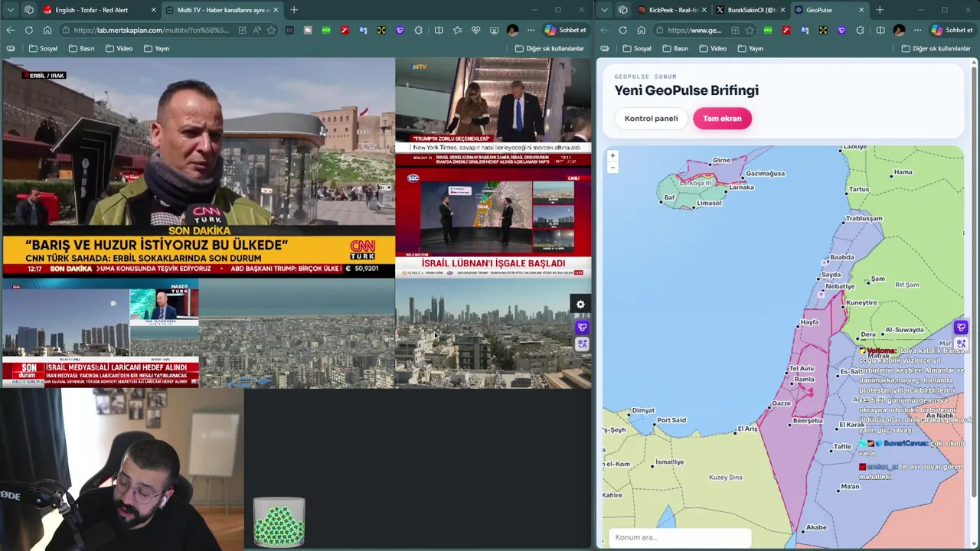Select the NTV video stream

click(494, 113)
